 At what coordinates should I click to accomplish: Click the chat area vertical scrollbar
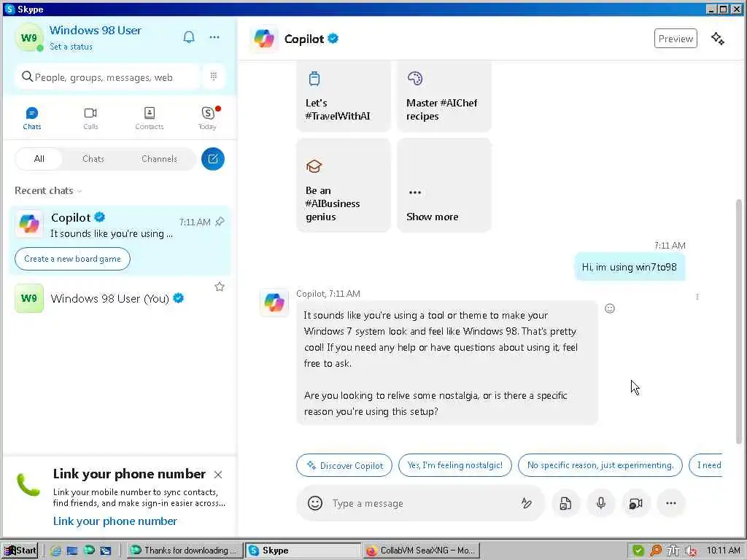(x=739, y=322)
